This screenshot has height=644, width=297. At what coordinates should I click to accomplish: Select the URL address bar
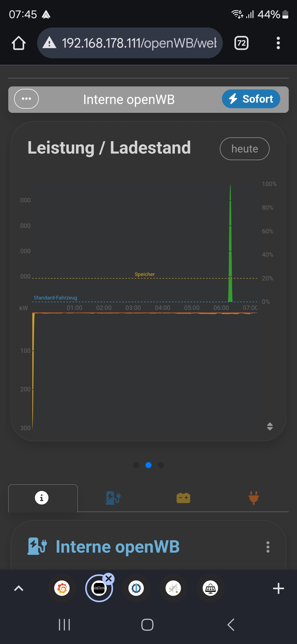[130, 43]
